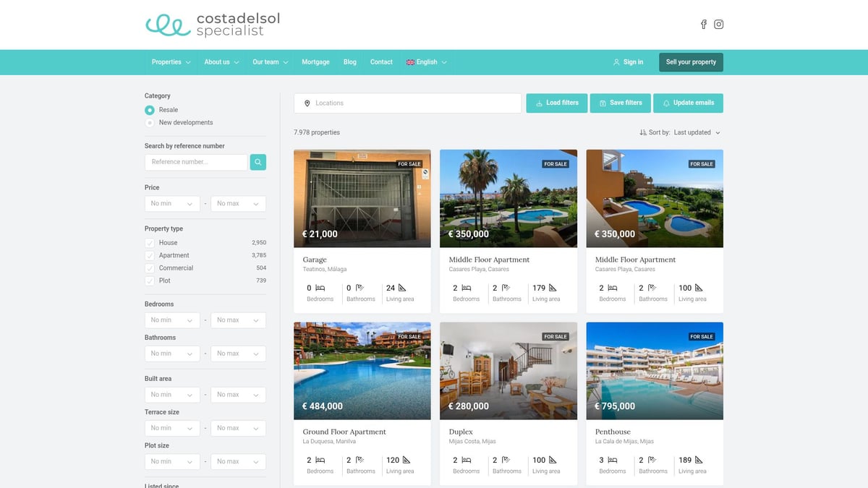Open the Last updated sort dropdown
The height and width of the screenshot is (488, 868).
point(692,132)
